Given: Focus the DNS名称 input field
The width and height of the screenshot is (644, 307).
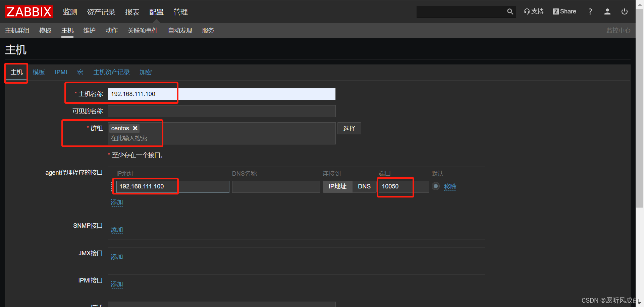Looking at the screenshot, I should point(276,187).
